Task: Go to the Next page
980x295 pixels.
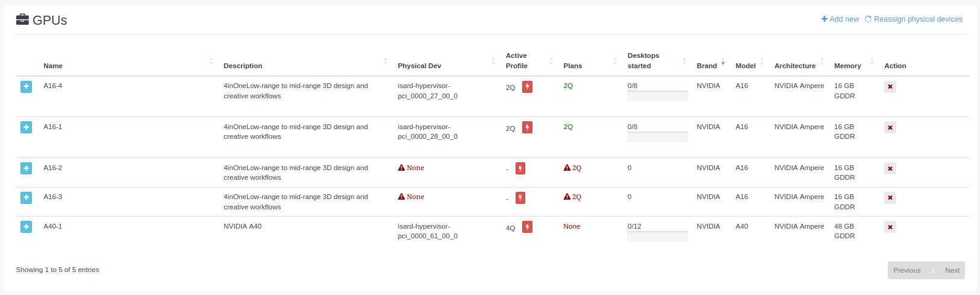Action: pyautogui.click(x=952, y=270)
